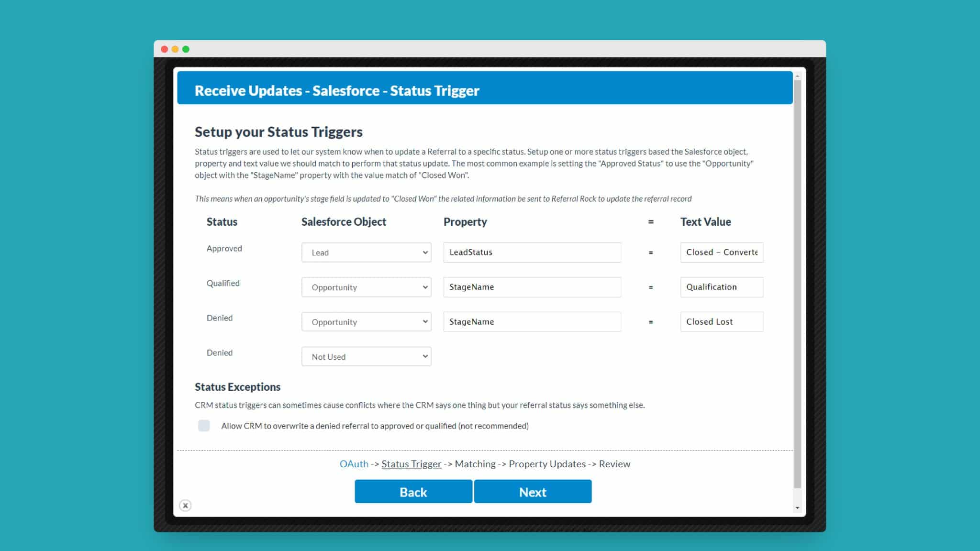The height and width of the screenshot is (551, 980).
Task: Click the Status Trigger breadcrumb link
Action: click(411, 463)
